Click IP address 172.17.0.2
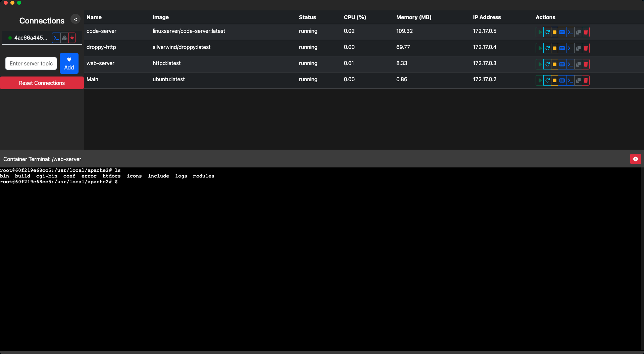 485,79
